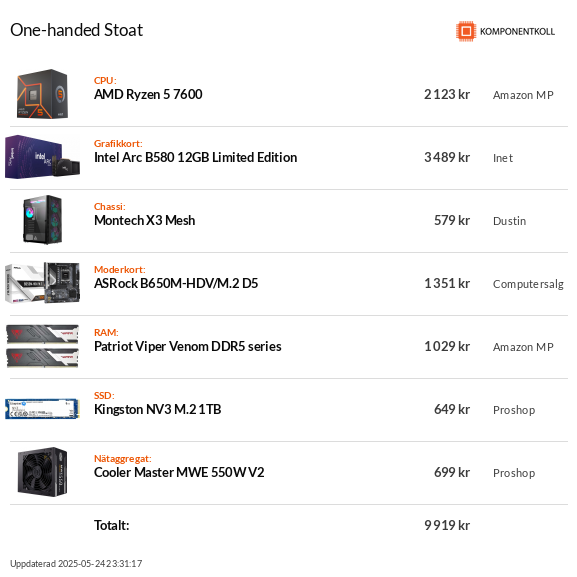This screenshot has height=577, width=577.
Task: Click the Montech X3 Mesh product name
Action: click(x=145, y=220)
